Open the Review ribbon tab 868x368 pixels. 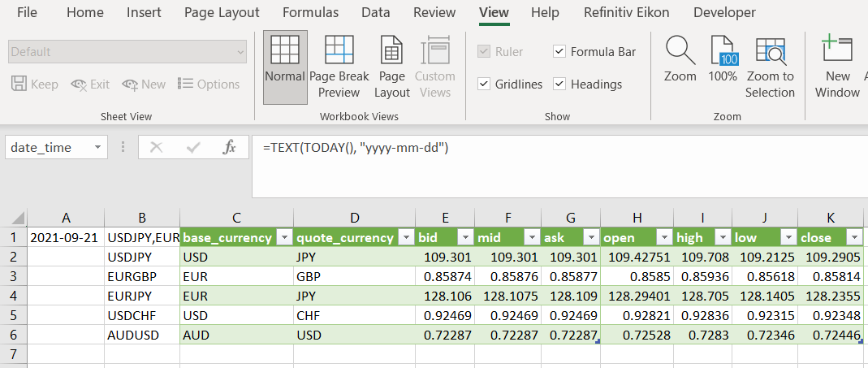point(434,12)
